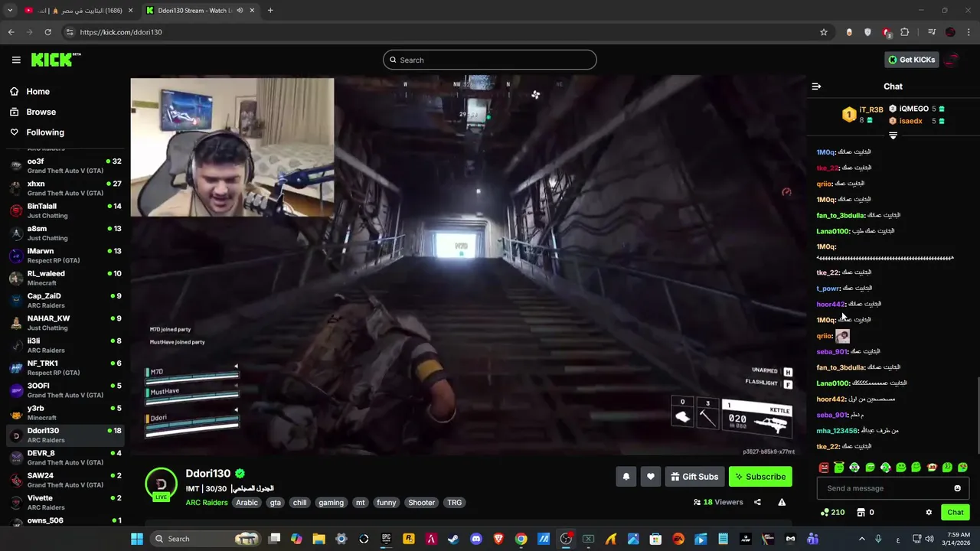The image size is (980, 551).
Task: Open chat settings gear
Action: [929, 513]
